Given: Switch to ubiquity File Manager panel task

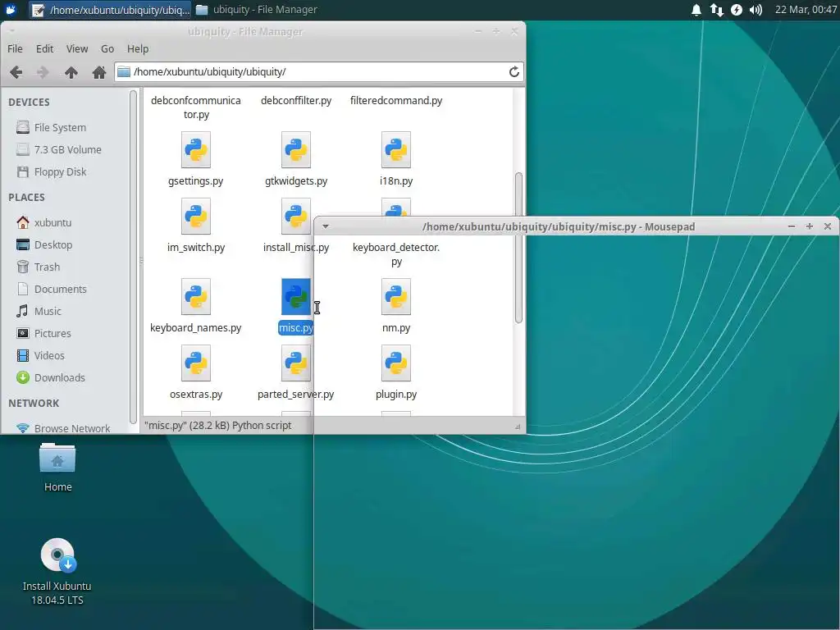Looking at the screenshot, I should [256, 10].
